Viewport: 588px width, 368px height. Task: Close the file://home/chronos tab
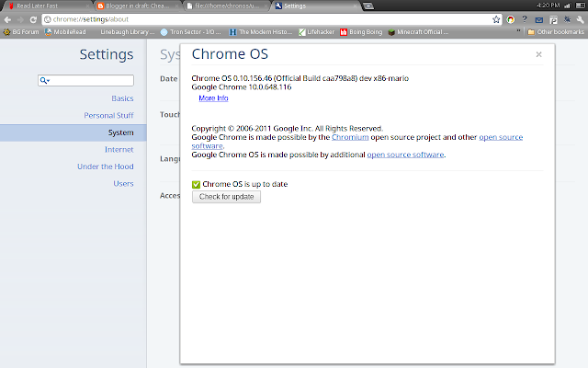[266, 6]
